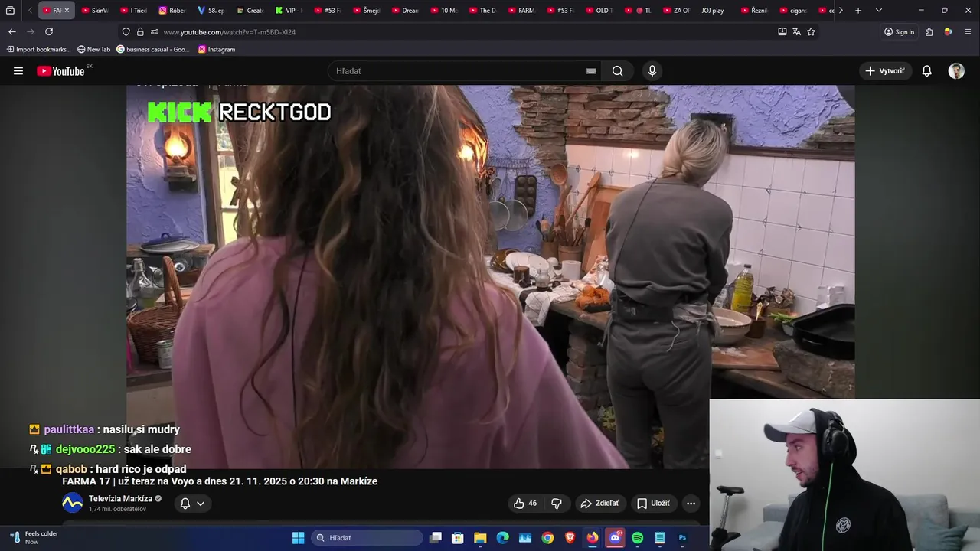Start voice search with the microphone

pyautogui.click(x=652, y=71)
